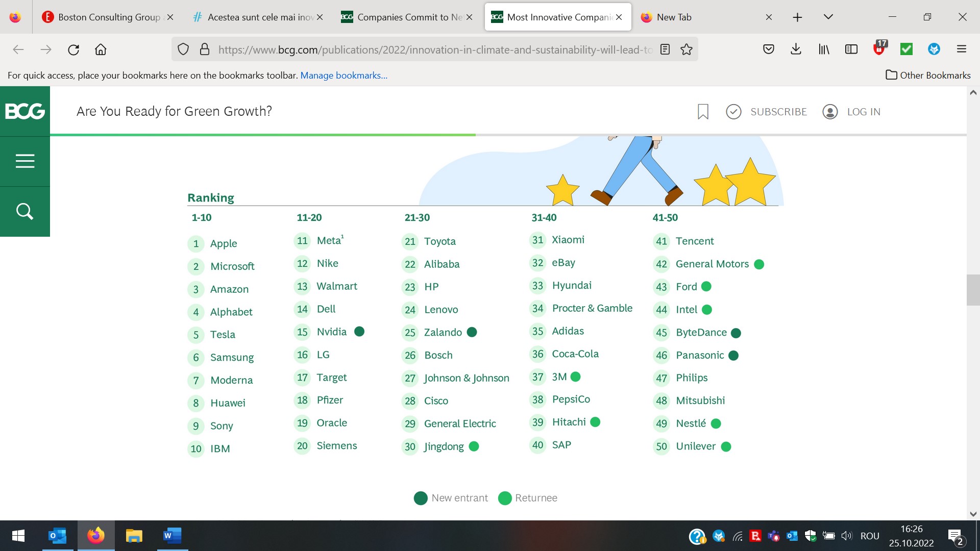Click the Procter & Gamble entry
Viewport: 980px width, 551px height.
(x=581, y=308)
